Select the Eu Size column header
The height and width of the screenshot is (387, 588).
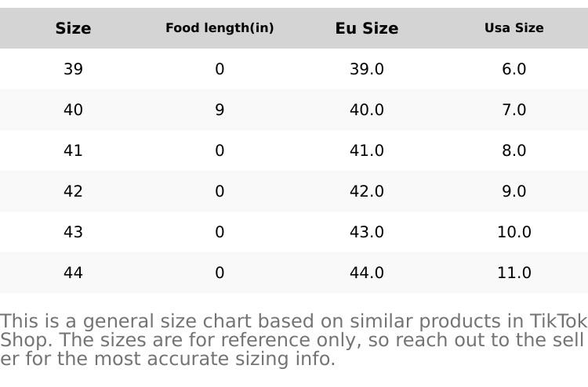pyautogui.click(x=367, y=28)
